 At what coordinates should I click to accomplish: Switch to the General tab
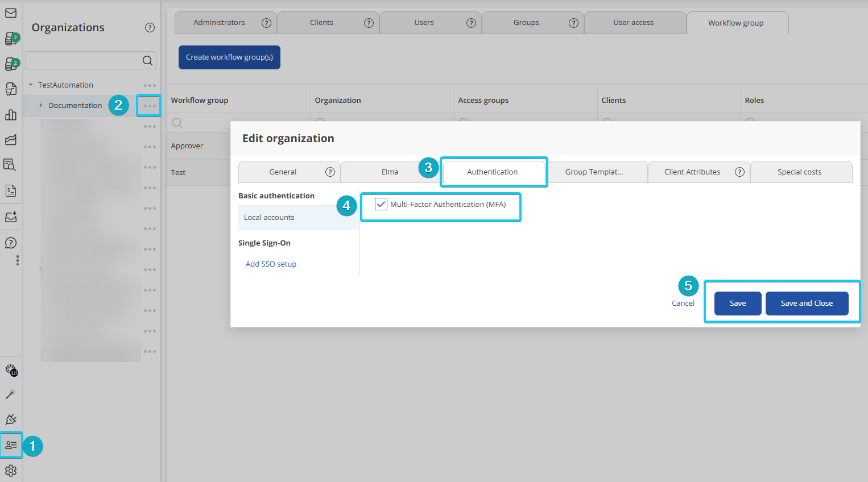click(290, 172)
